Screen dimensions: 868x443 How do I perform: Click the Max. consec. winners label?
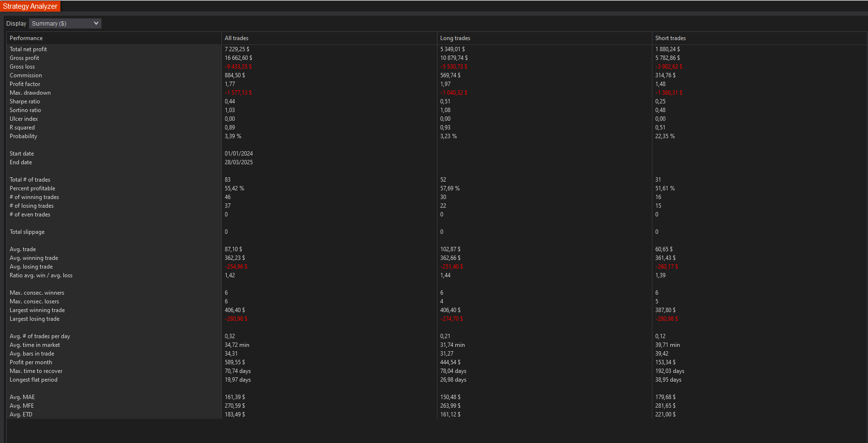pos(37,293)
